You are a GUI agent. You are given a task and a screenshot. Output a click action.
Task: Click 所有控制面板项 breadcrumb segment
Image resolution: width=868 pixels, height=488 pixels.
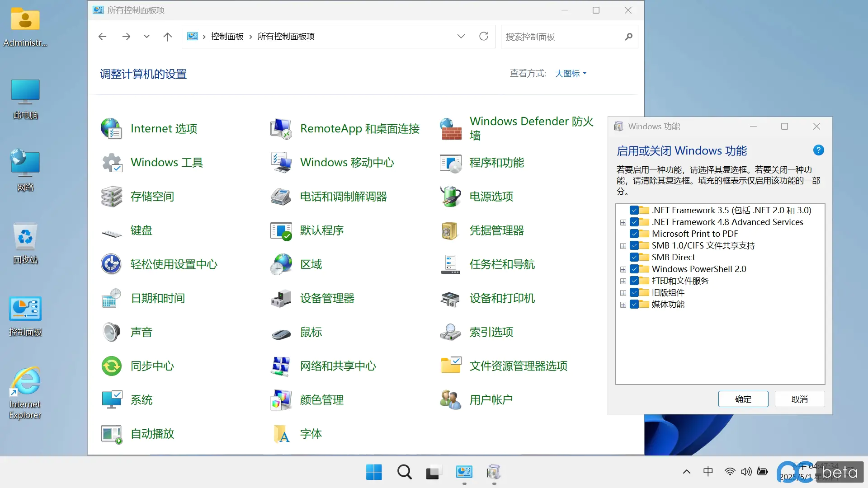pos(286,37)
